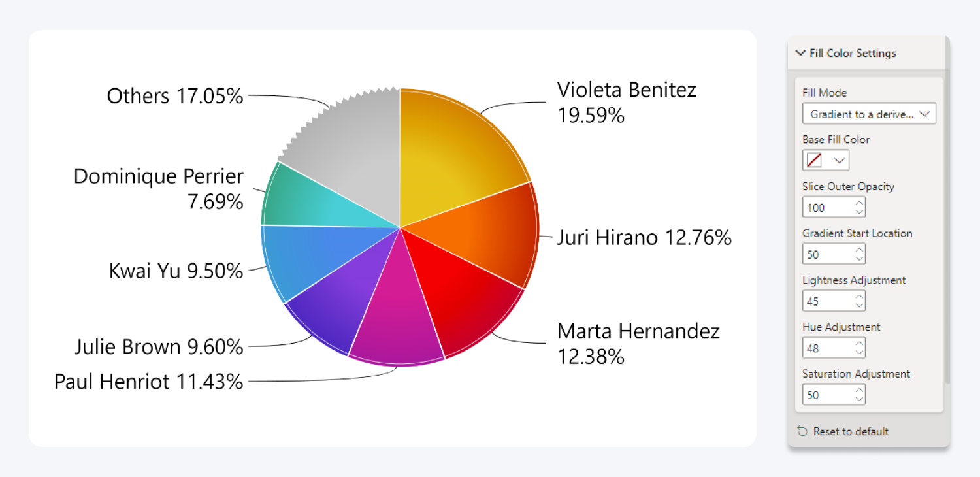980x477 pixels.
Task: Increase Slice Outer Opacity with up arrow
Action: 859,203
